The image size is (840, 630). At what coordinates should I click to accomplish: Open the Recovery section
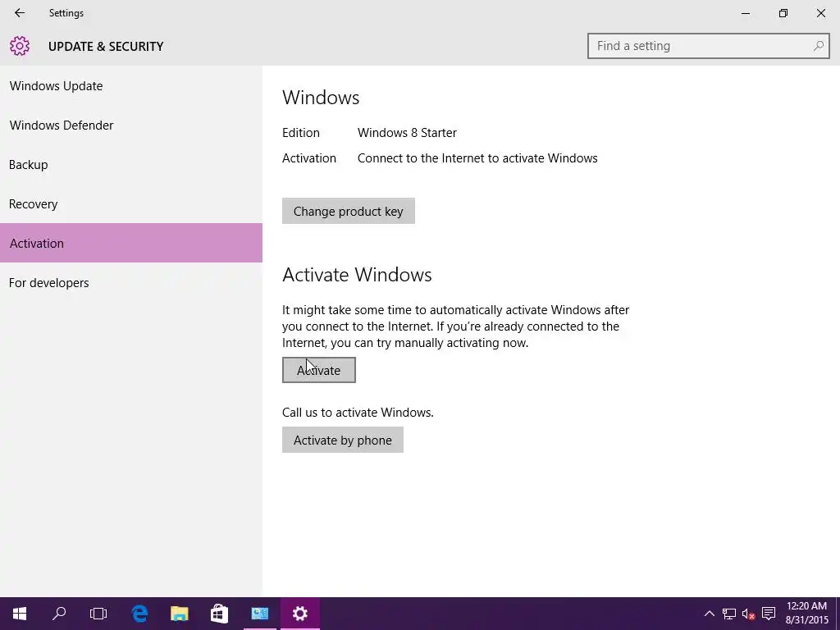131,204
